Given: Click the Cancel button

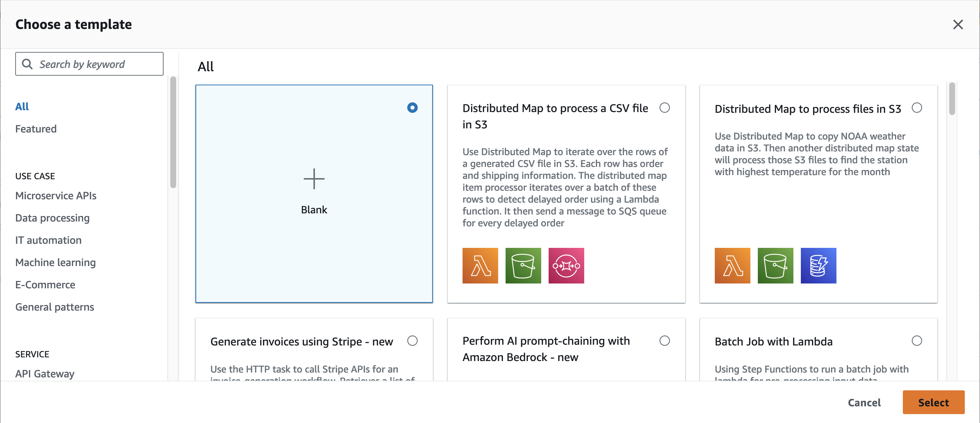Looking at the screenshot, I should (x=864, y=403).
